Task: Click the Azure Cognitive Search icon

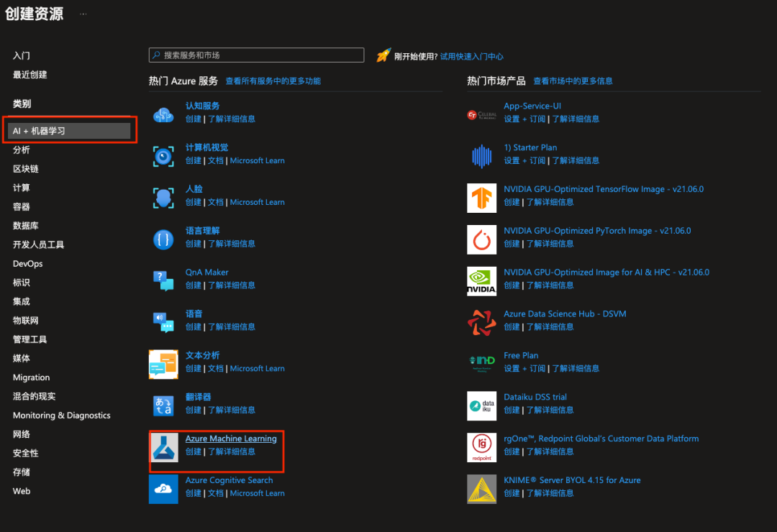Action: (x=163, y=489)
